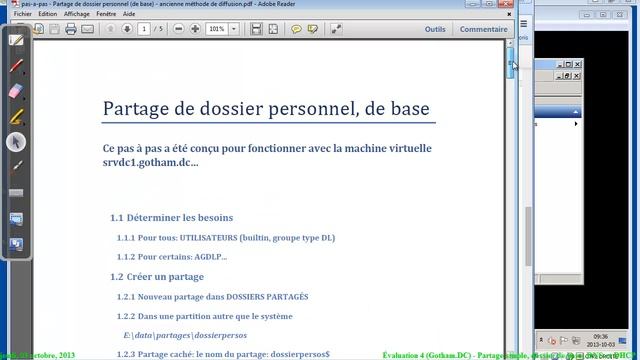Expand the right-arrow submenu in VM window
The width and height of the screenshot is (640, 360).
576,124
